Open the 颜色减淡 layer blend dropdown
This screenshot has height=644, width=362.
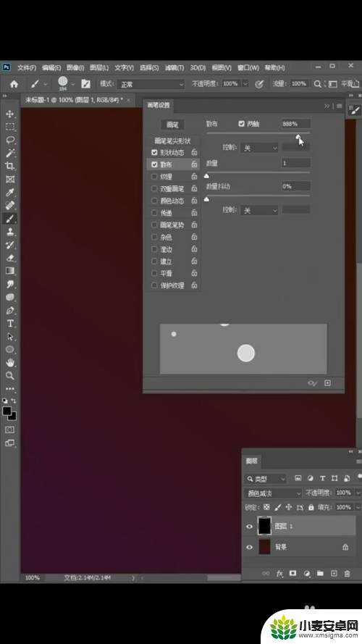click(273, 493)
